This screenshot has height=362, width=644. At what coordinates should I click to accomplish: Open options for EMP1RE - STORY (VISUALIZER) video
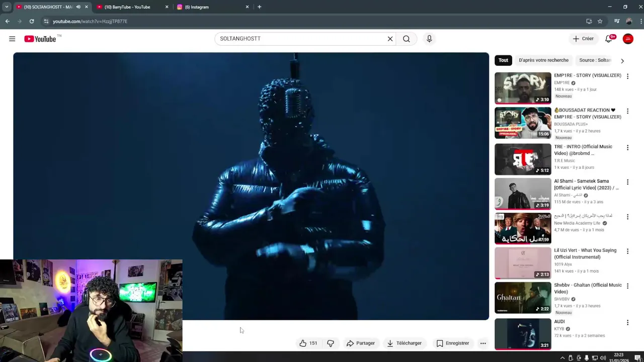[x=627, y=76]
